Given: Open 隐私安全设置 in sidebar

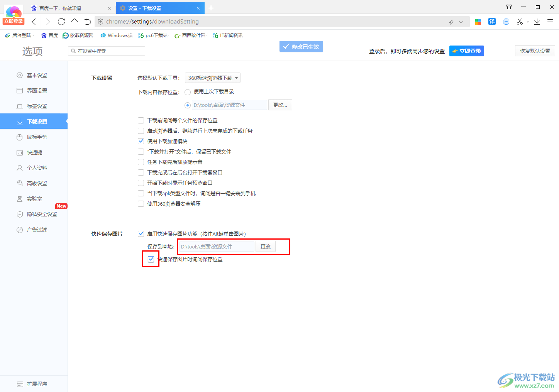Looking at the screenshot, I should (34, 214).
